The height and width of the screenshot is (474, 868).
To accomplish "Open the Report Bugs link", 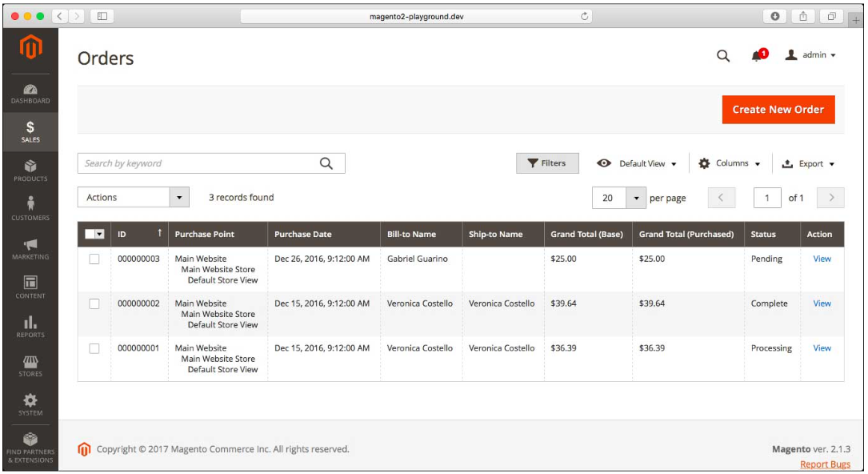I will [x=825, y=464].
